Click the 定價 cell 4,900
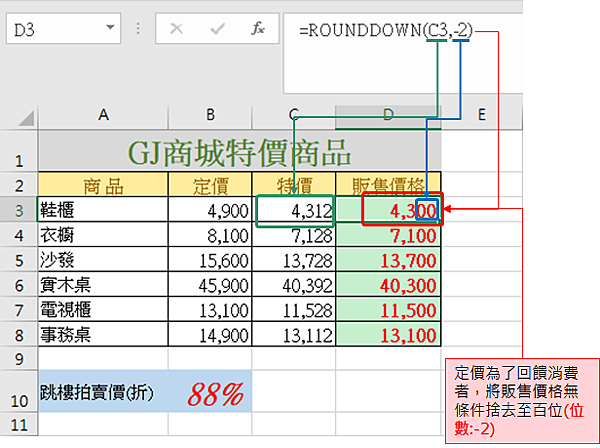 point(210,209)
